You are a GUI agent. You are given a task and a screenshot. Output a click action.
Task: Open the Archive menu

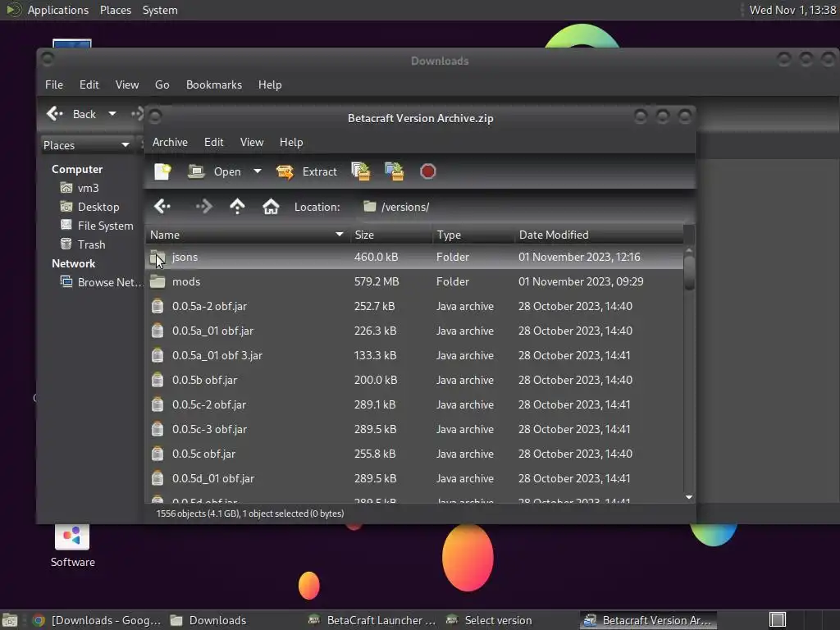(x=170, y=142)
